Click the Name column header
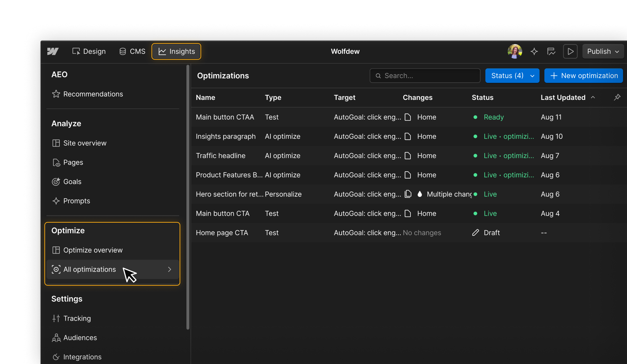 tap(205, 97)
